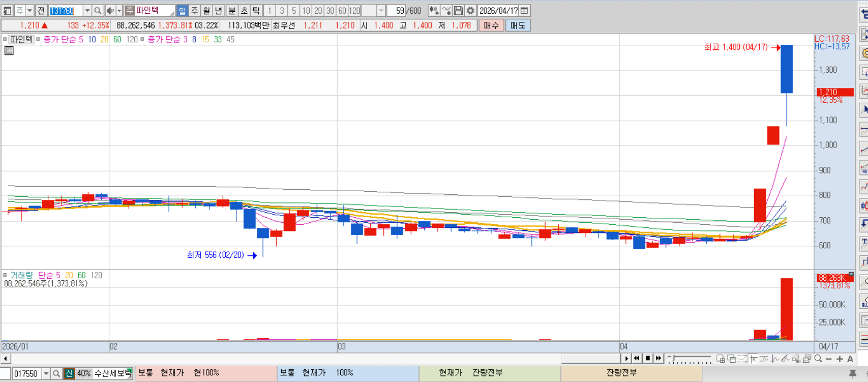The image size is (868, 382).
Task: Click the play button in the replay controls
Action: (x=626, y=359)
